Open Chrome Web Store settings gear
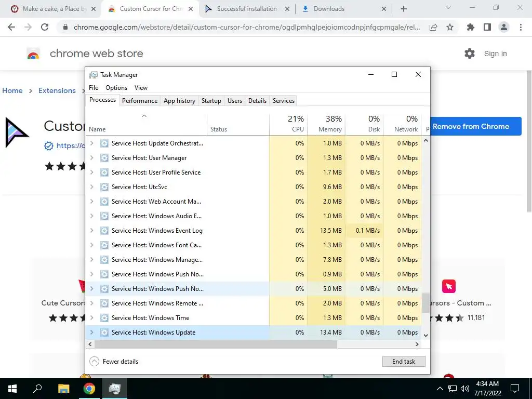This screenshot has height=399, width=532. pos(470,54)
